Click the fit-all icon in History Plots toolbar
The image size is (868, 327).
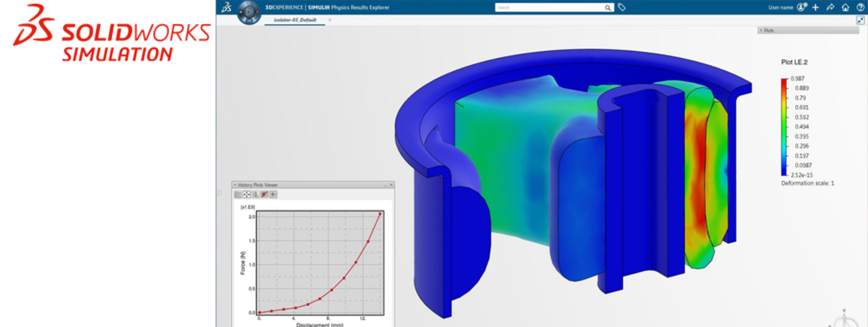247,194
